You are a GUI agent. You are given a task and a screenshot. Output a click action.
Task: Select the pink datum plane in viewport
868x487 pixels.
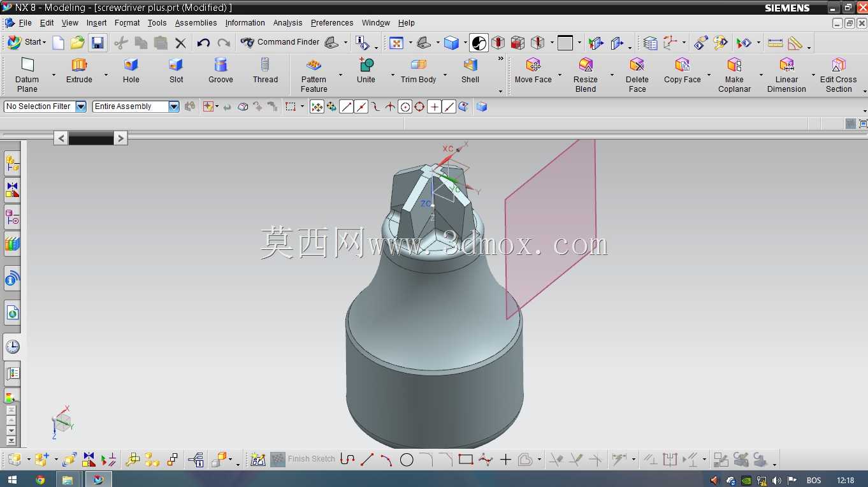point(551,229)
